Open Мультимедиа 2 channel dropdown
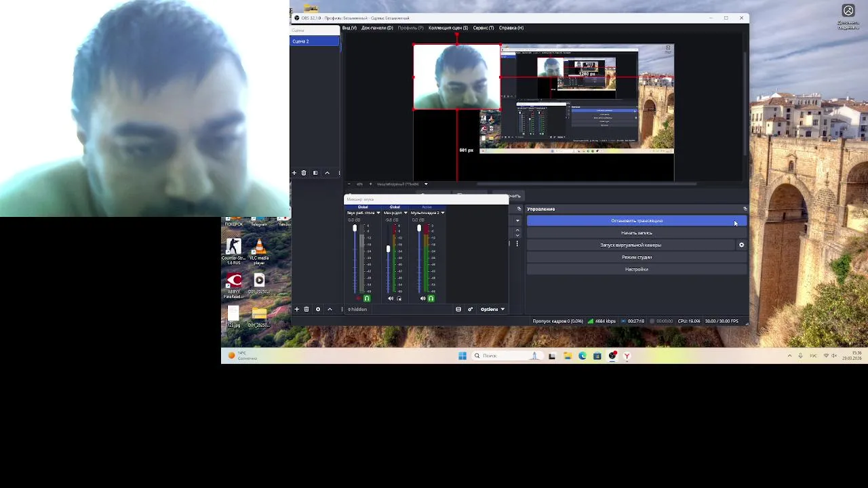 [x=442, y=213]
